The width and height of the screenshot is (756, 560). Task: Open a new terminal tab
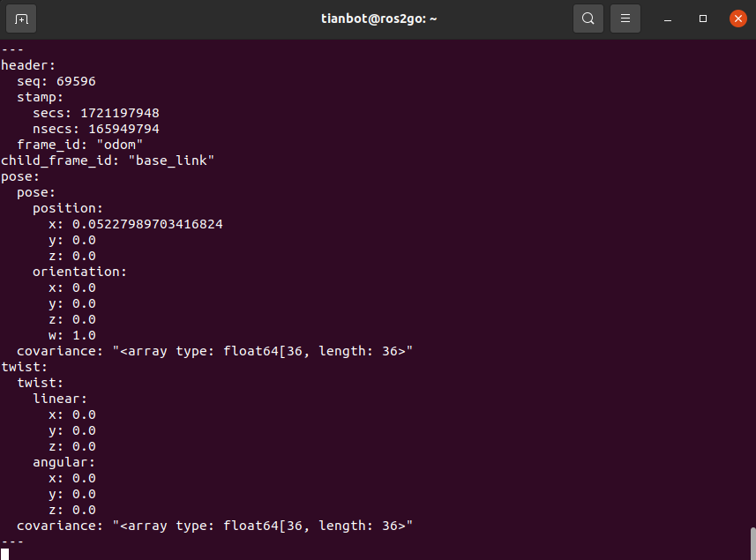tap(21, 19)
